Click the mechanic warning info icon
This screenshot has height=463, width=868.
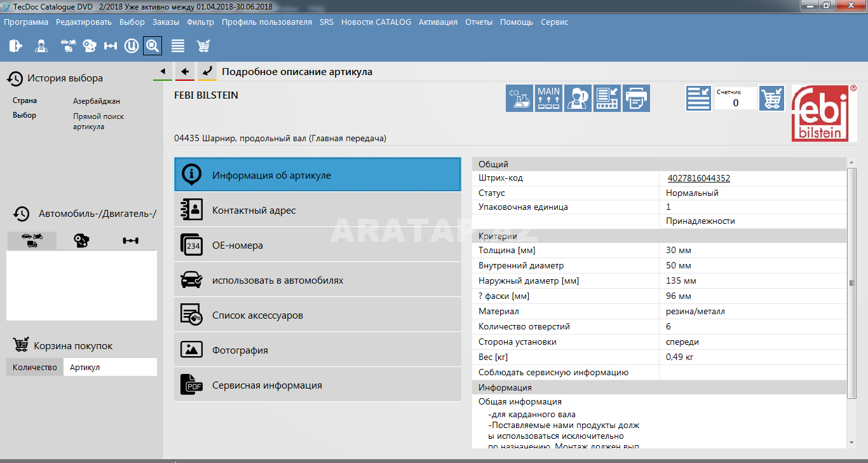click(x=578, y=99)
